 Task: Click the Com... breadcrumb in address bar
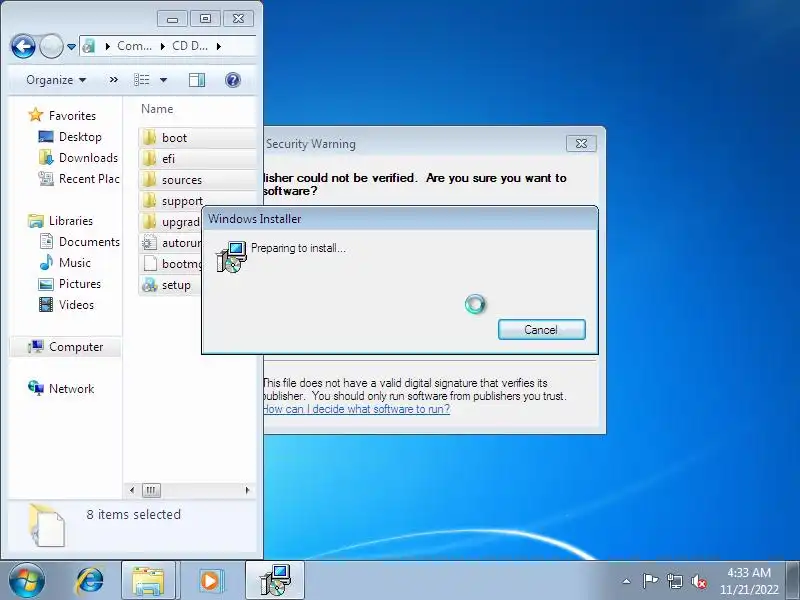[x=134, y=46]
